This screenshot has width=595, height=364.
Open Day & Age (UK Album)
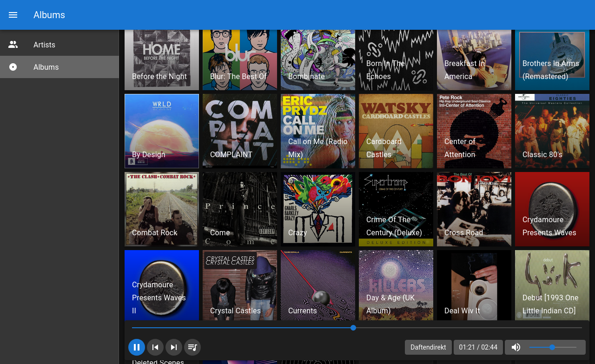click(x=396, y=285)
